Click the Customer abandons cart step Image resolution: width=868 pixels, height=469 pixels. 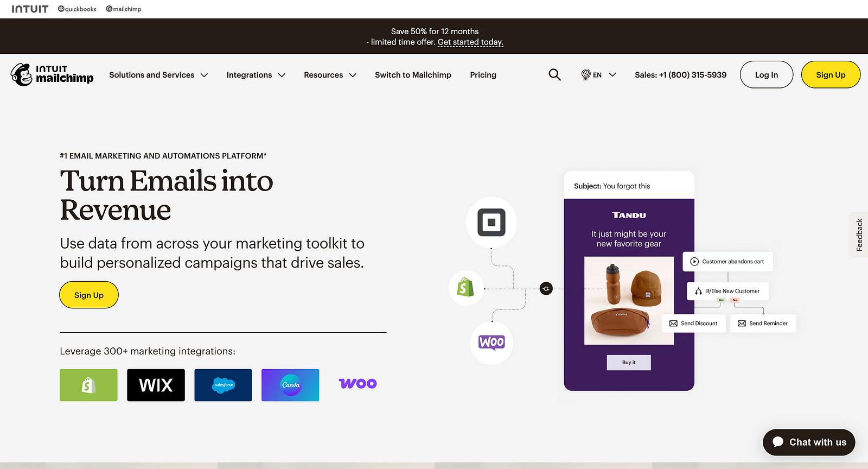click(727, 262)
